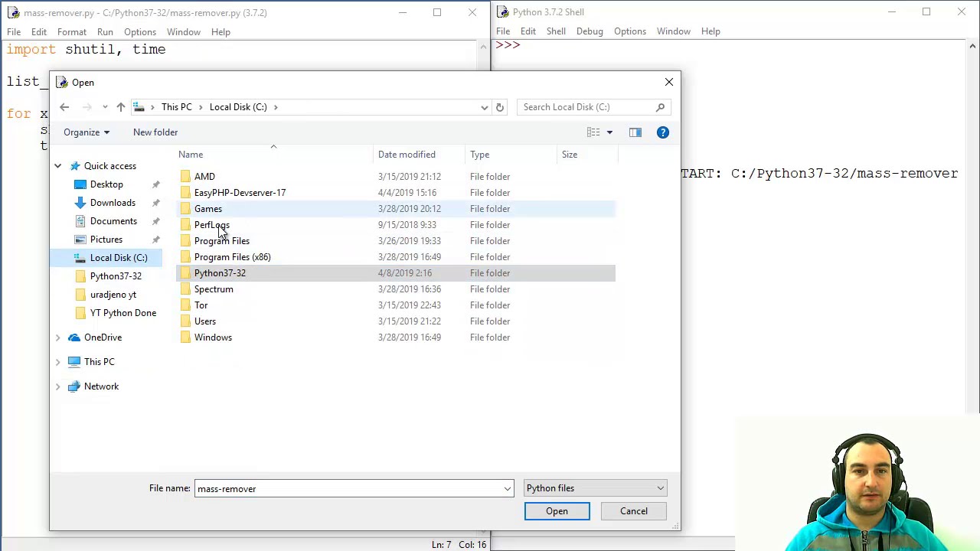Open the view options dropdown arrow
This screenshot has width=980, height=551.
[609, 132]
